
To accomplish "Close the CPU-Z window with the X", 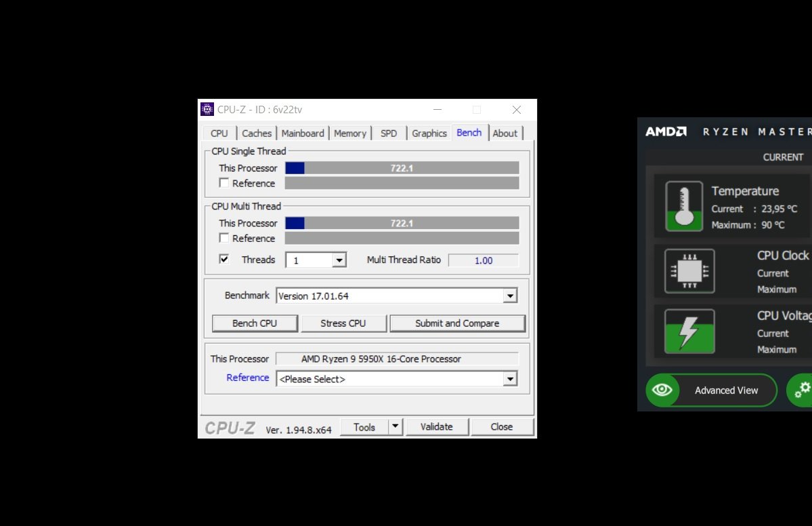I will click(x=516, y=110).
